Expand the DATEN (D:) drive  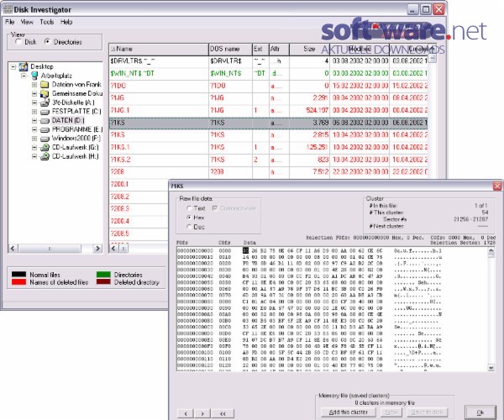pos(34,121)
